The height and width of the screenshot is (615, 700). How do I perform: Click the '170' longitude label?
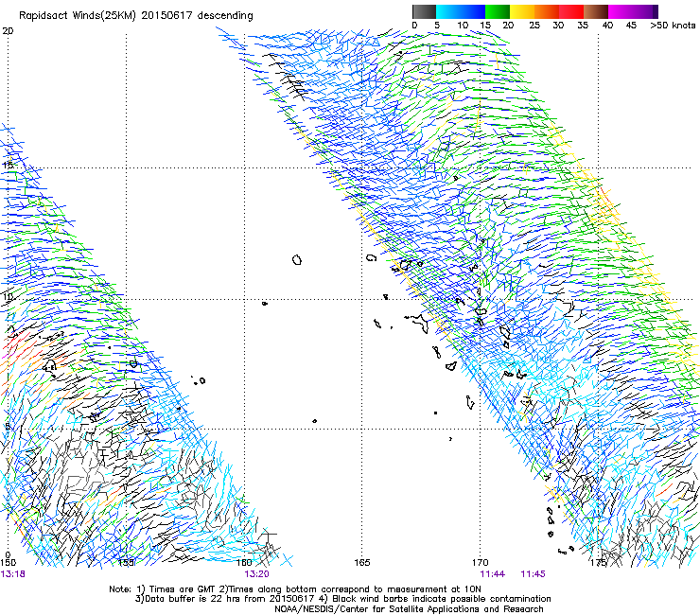click(x=481, y=562)
